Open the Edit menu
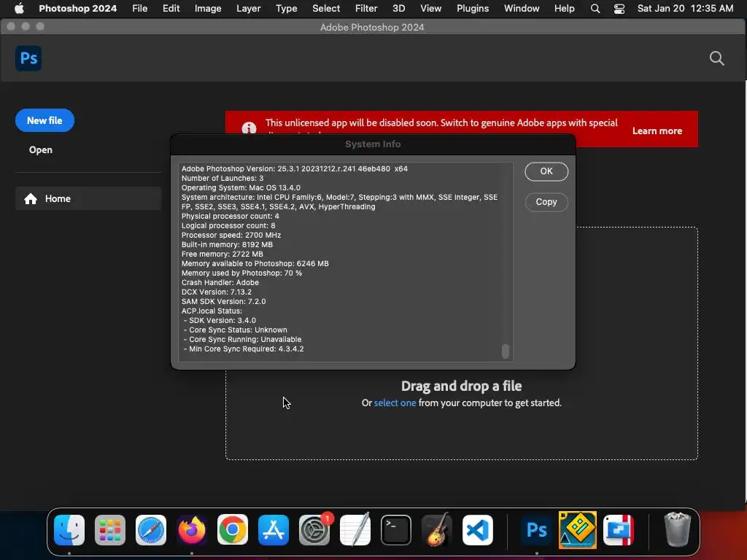Viewport: 747px width, 560px height. [171, 9]
